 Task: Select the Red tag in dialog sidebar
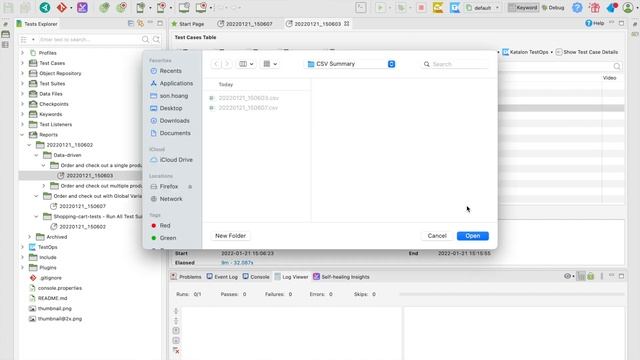coord(161,225)
